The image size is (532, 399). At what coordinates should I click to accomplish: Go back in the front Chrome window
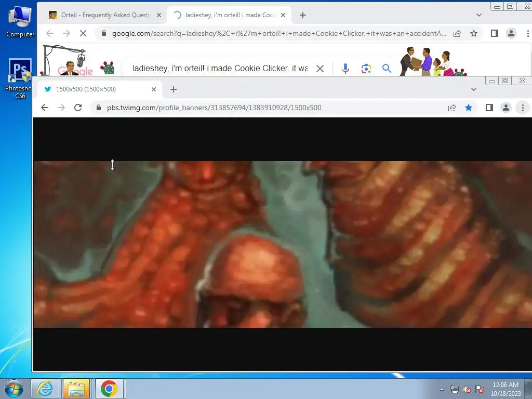coord(45,108)
